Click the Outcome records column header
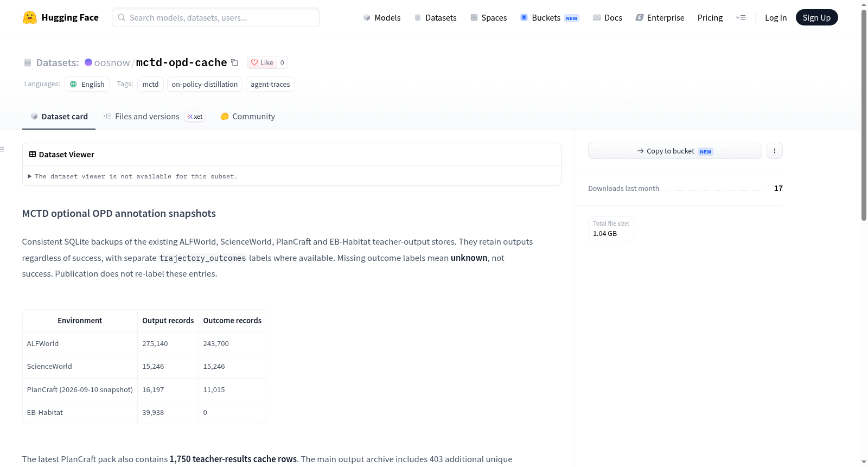 pyautogui.click(x=232, y=321)
